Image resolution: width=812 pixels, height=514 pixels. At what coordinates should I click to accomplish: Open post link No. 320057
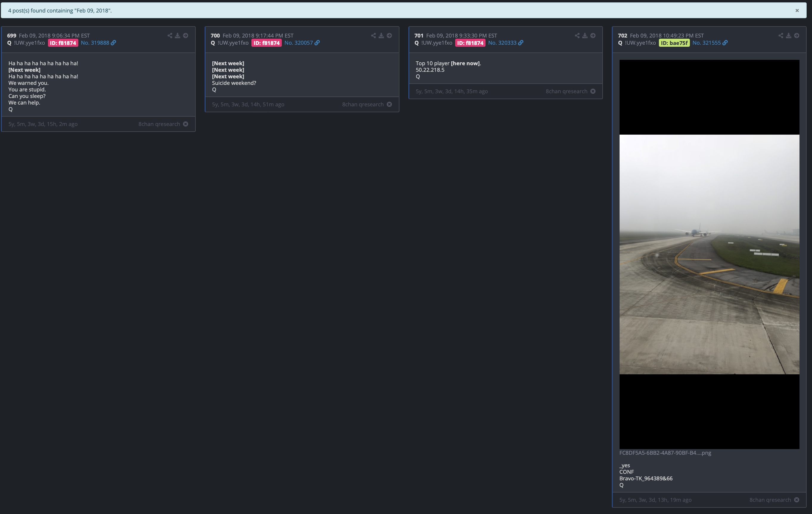pos(299,43)
